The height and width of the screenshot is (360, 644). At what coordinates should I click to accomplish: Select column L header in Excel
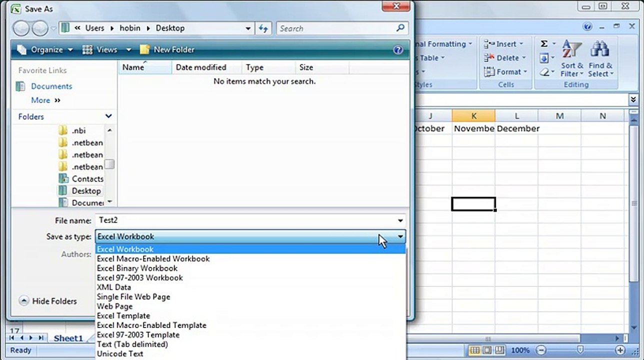click(x=516, y=116)
